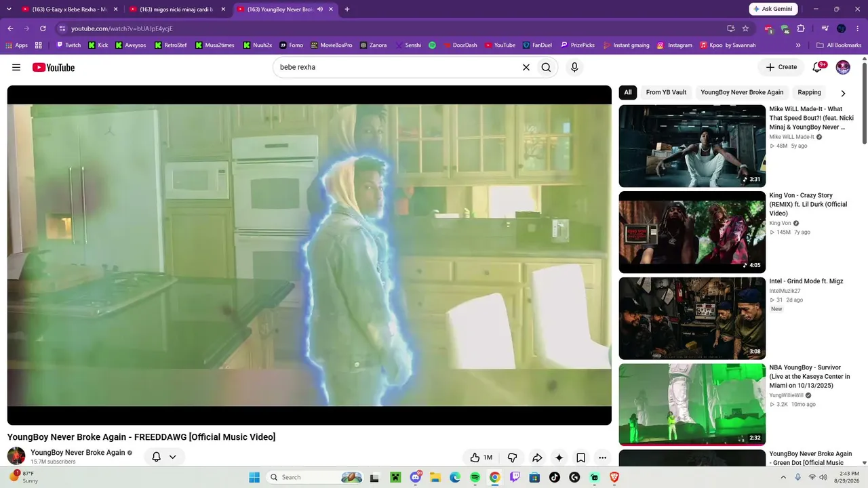868x488 pixels.
Task: Open Chrome tab search arrow
Action: click(10, 9)
